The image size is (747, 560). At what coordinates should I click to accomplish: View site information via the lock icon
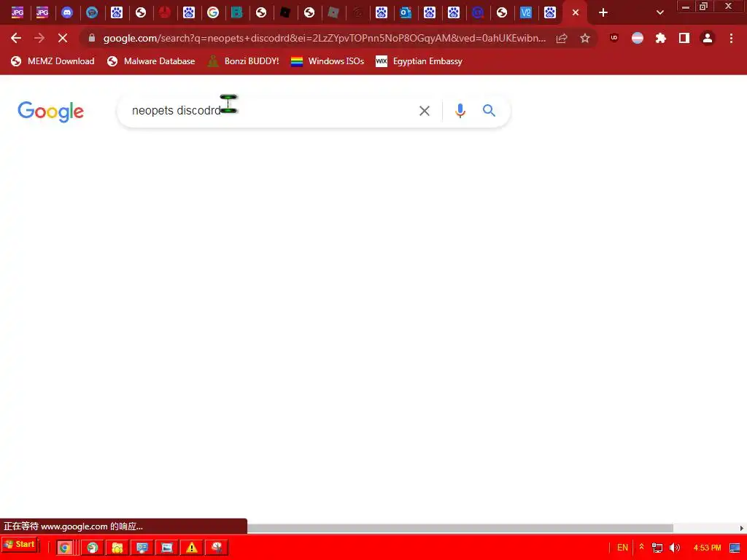tap(92, 38)
